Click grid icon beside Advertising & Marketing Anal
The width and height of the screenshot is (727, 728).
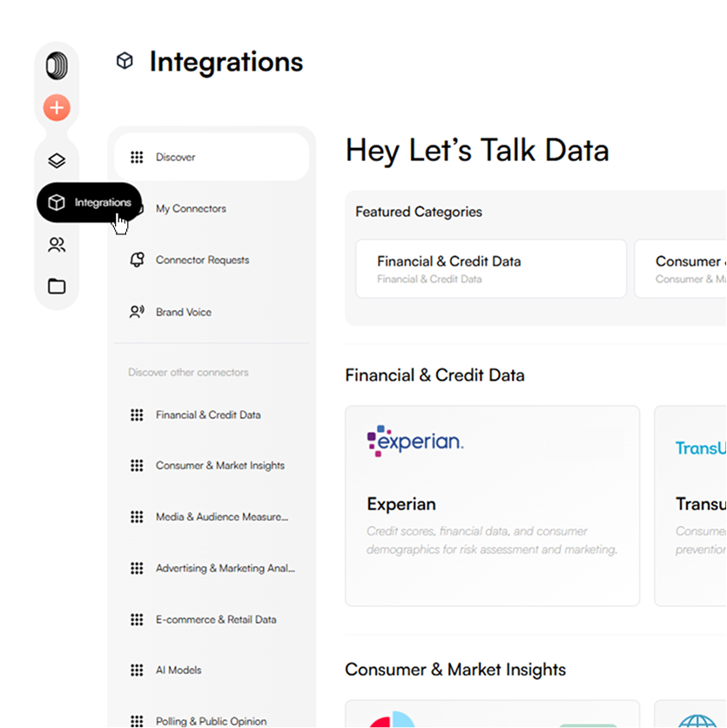coord(137,569)
